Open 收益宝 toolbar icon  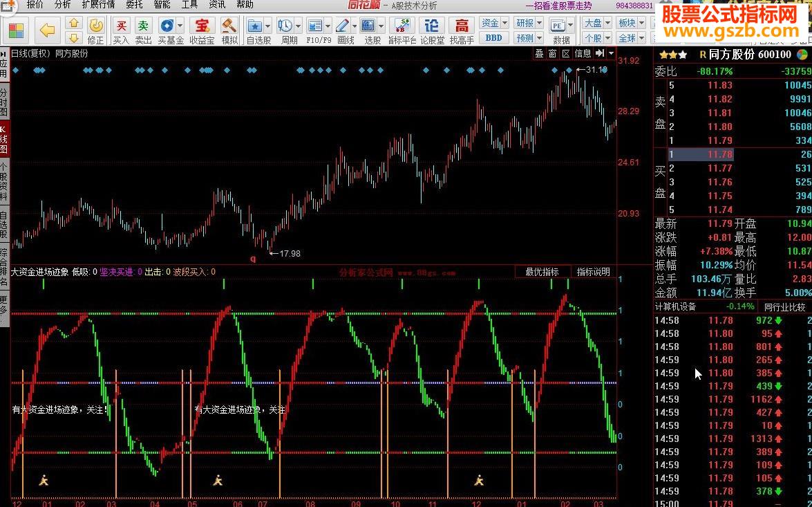pos(202,31)
